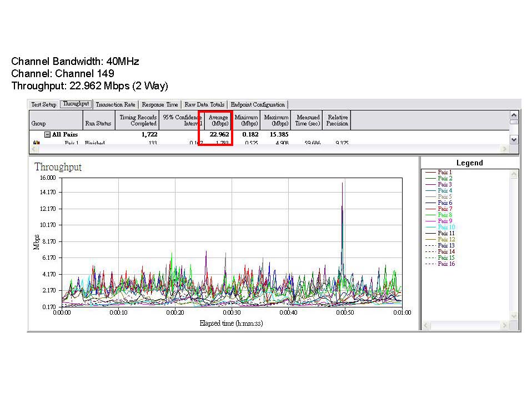The width and height of the screenshot is (532, 399).
Task: Sort by Minimum (Mbps) column header
Action: [x=246, y=120]
